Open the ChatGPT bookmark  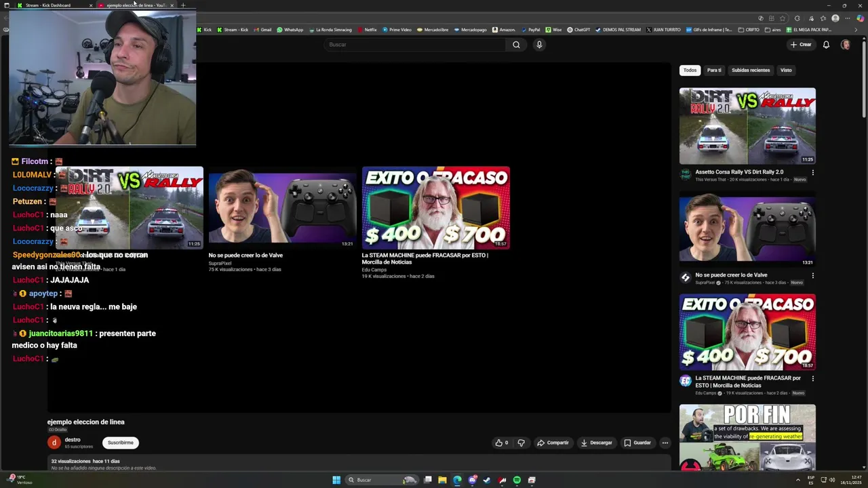(578, 30)
